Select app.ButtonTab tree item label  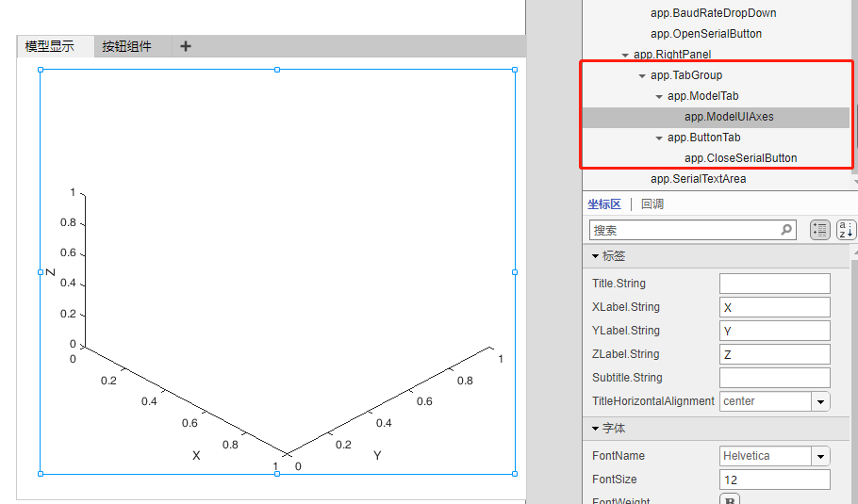(703, 138)
